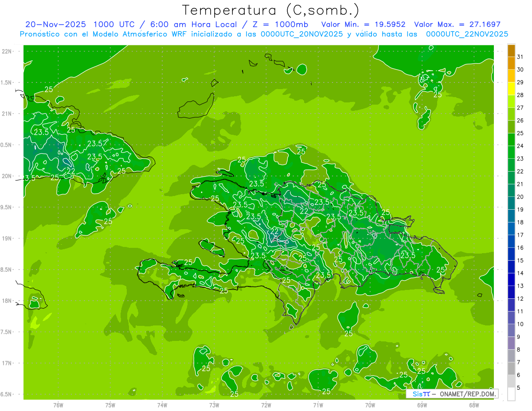This screenshot has height=411, width=532.
Task: Click the legend value 24
Action: pos(520,146)
